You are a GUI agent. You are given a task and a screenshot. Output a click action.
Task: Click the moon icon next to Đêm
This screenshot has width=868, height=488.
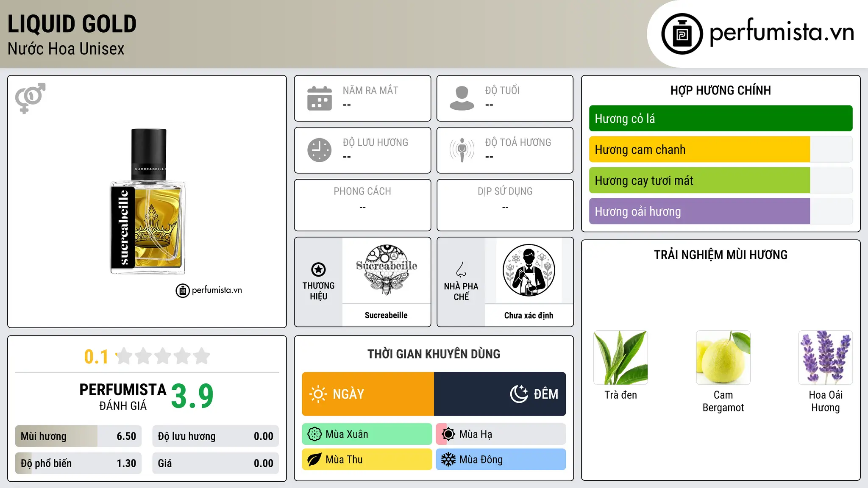point(519,394)
